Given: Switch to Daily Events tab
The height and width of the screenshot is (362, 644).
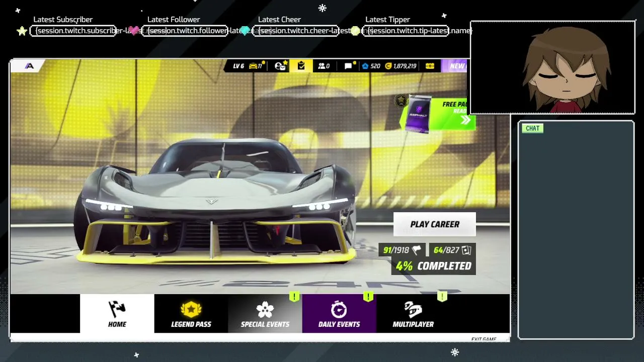Looking at the screenshot, I should point(339,314).
